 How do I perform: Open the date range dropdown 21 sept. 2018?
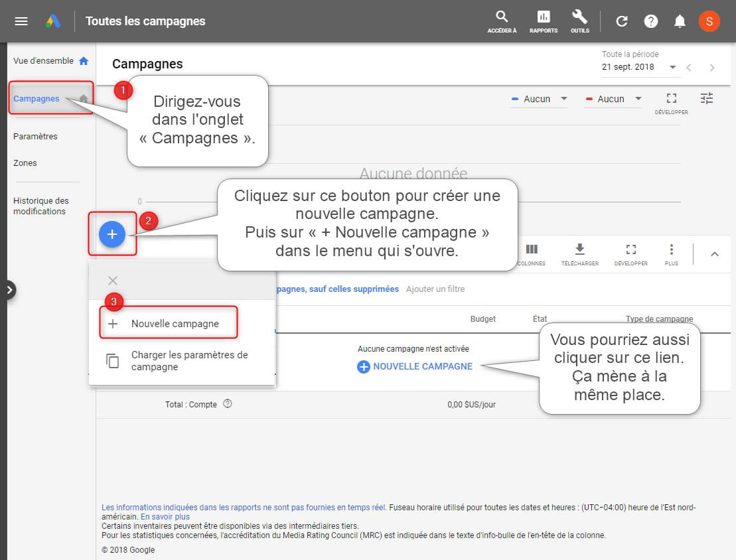point(639,66)
